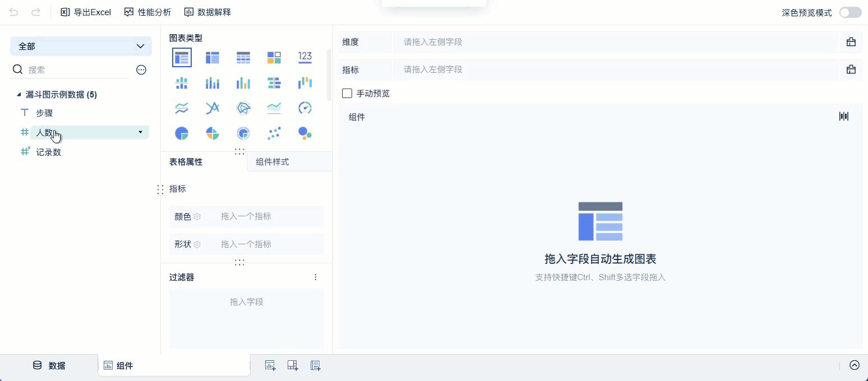Click the 维度 drop zone field
The height and width of the screenshot is (381, 868).
point(616,42)
